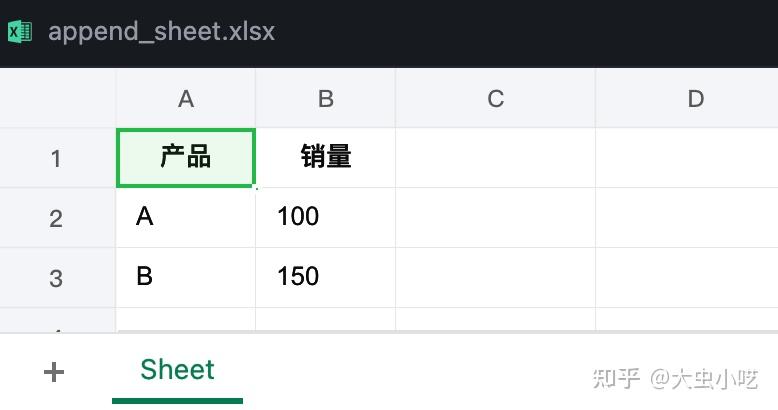Click the Excel file icon in title bar
The height and width of the screenshot is (410, 778).
(20, 32)
